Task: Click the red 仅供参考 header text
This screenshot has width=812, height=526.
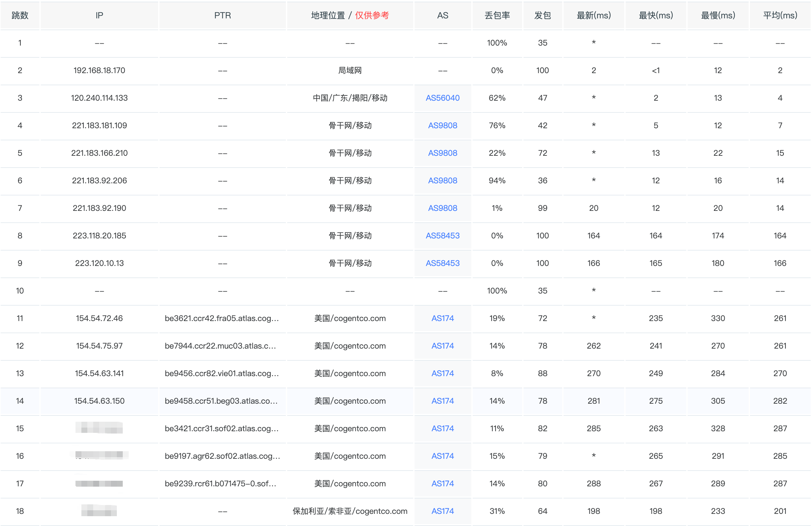Action: pos(372,15)
